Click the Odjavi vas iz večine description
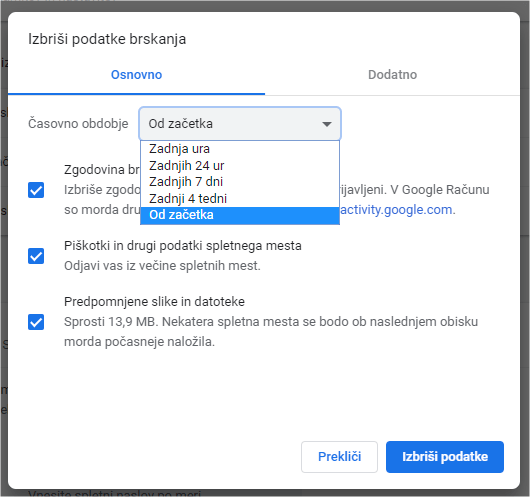 point(162,266)
